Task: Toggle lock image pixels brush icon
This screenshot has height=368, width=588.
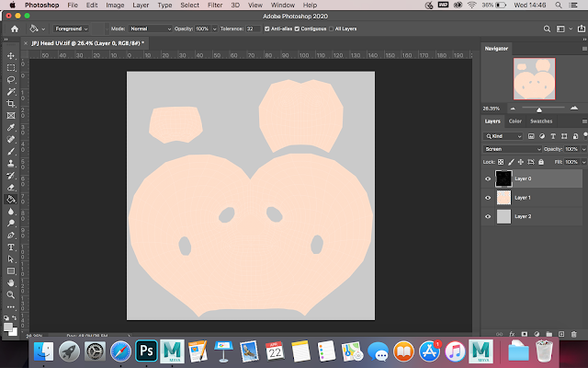Action: coord(511,162)
